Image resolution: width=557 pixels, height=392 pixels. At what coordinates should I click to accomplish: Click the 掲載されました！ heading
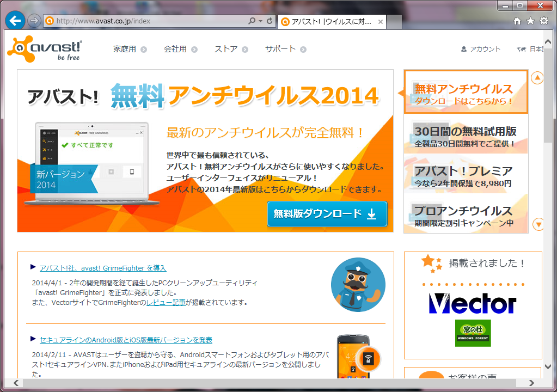pyautogui.click(x=487, y=263)
